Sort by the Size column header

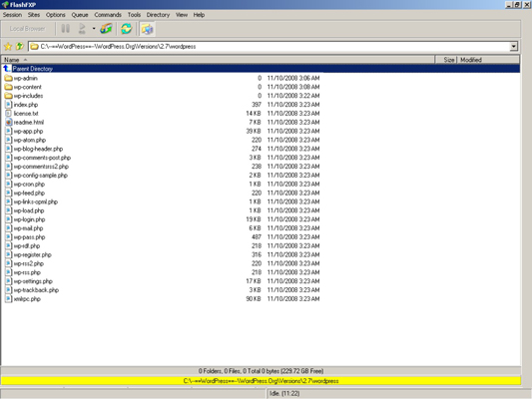[x=446, y=60]
